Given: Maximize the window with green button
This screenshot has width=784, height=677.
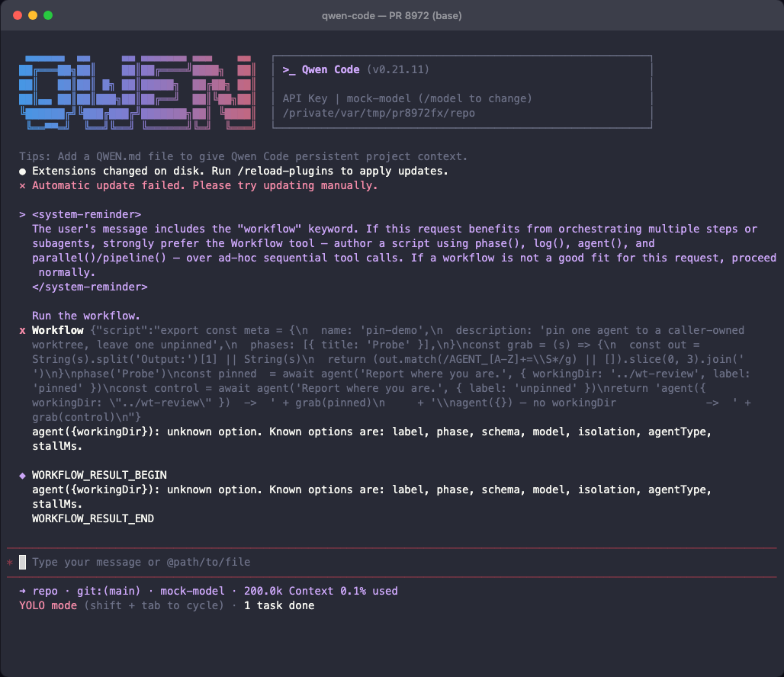Looking at the screenshot, I should click(x=48, y=15).
